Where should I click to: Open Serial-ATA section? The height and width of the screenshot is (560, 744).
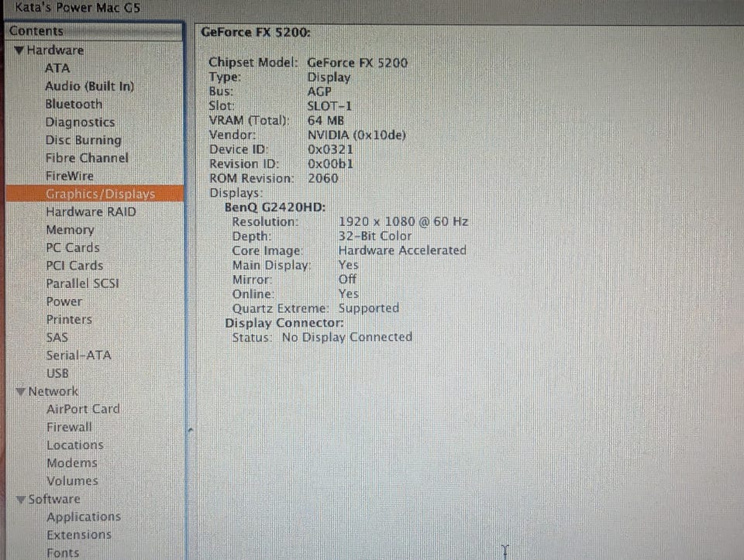79,356
